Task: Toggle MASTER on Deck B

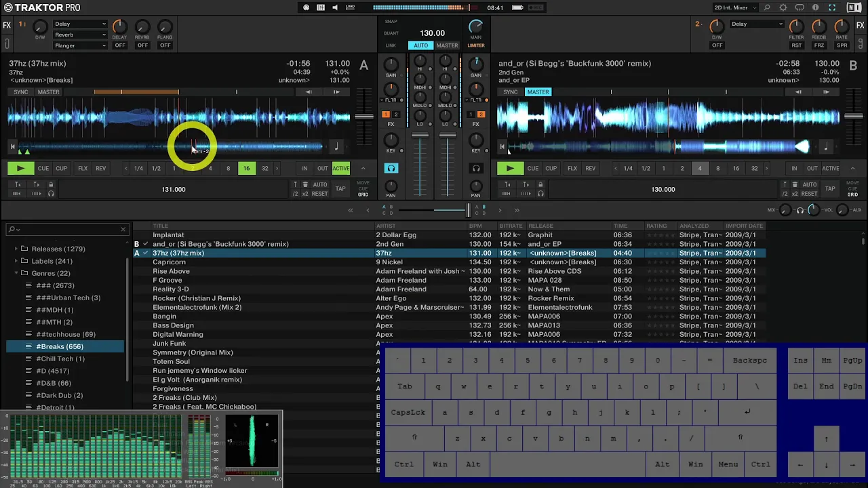Action: [x=538, y=92]
